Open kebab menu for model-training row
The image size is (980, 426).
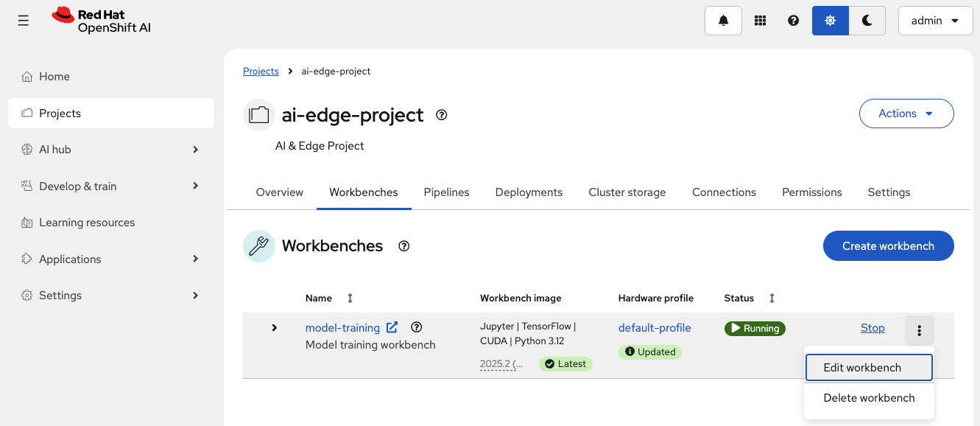point(919,330)
